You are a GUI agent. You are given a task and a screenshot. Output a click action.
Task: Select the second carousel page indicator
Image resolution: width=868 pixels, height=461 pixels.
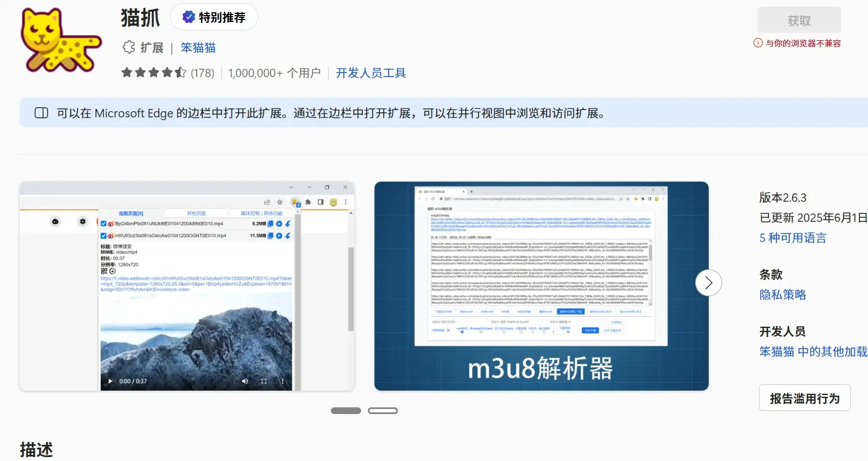click(383, 411)
